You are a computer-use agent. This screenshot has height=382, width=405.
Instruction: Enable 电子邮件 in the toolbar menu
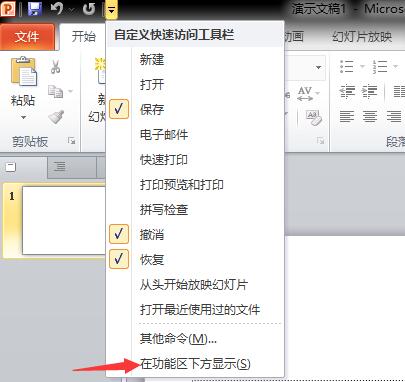195,135
